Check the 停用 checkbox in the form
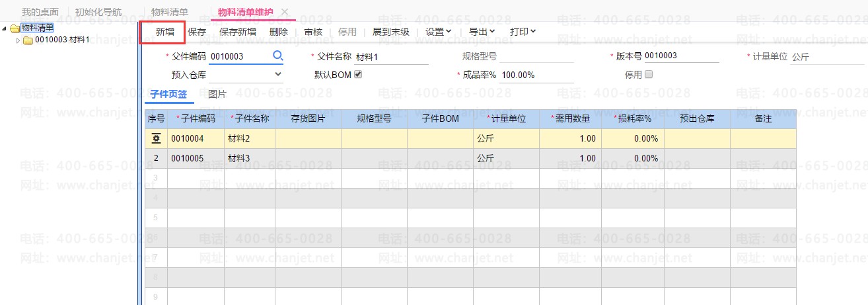868x305 pixels. [x=648, y=74]
